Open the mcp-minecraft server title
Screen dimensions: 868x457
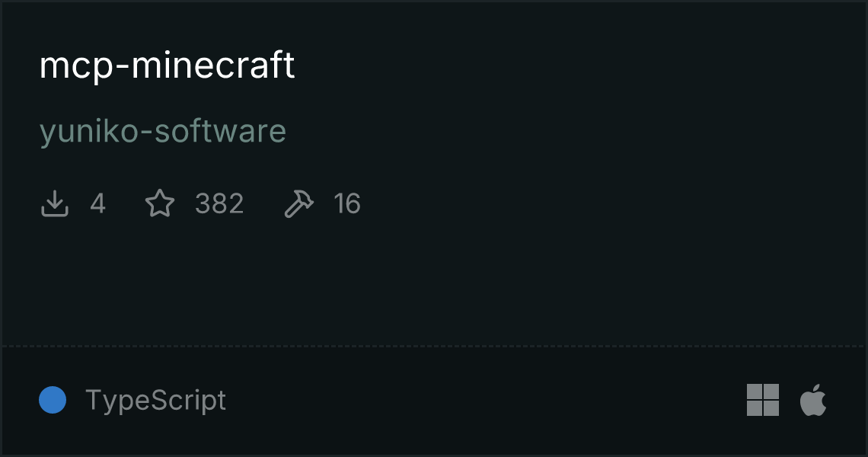(x=167, y=66)
